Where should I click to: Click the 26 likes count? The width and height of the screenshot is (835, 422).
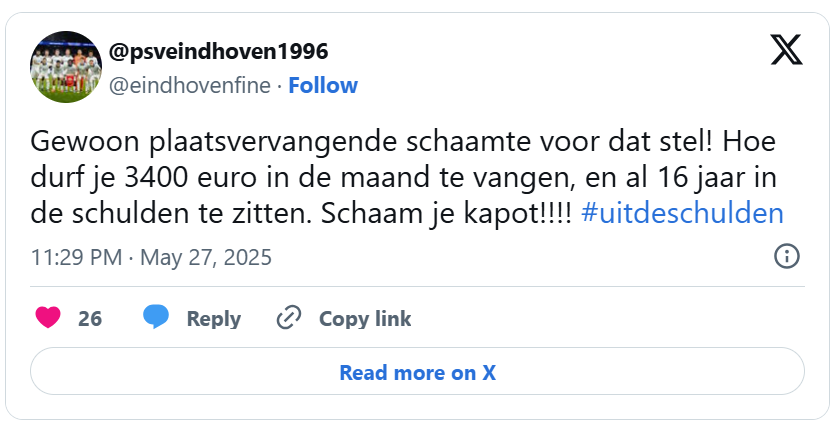coord(90,318)
